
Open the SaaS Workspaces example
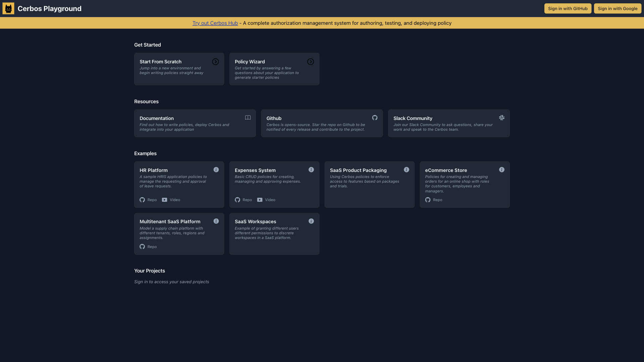point(274,234)
